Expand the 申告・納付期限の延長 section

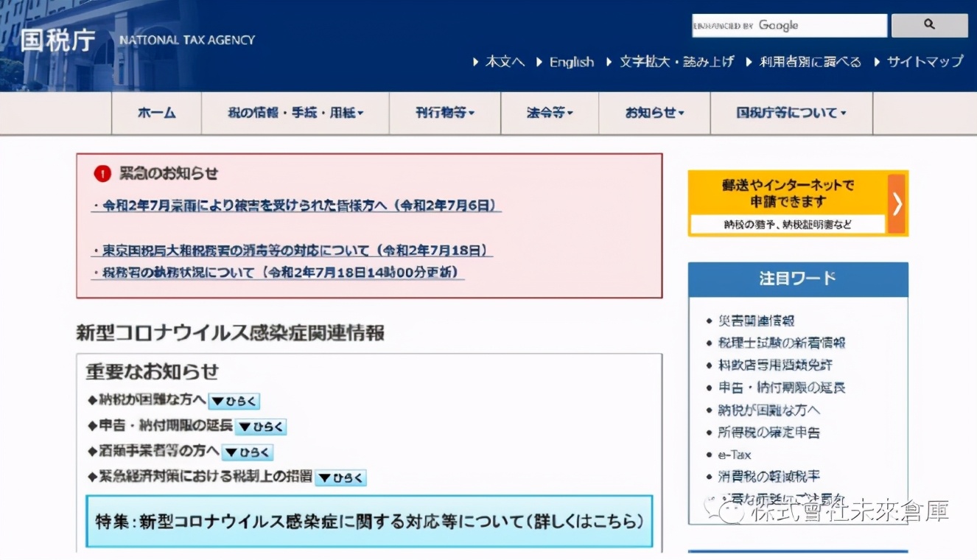[262, 426]
